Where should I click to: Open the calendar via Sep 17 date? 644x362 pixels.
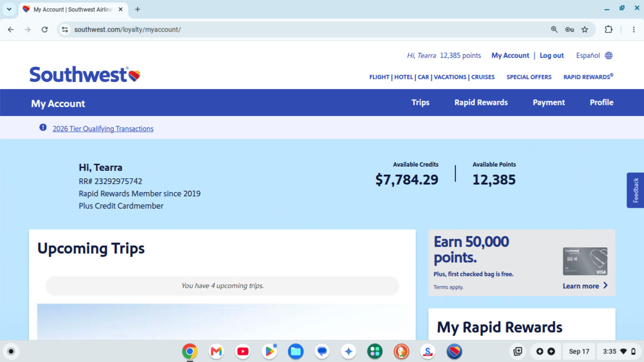(x=579, y=351)
